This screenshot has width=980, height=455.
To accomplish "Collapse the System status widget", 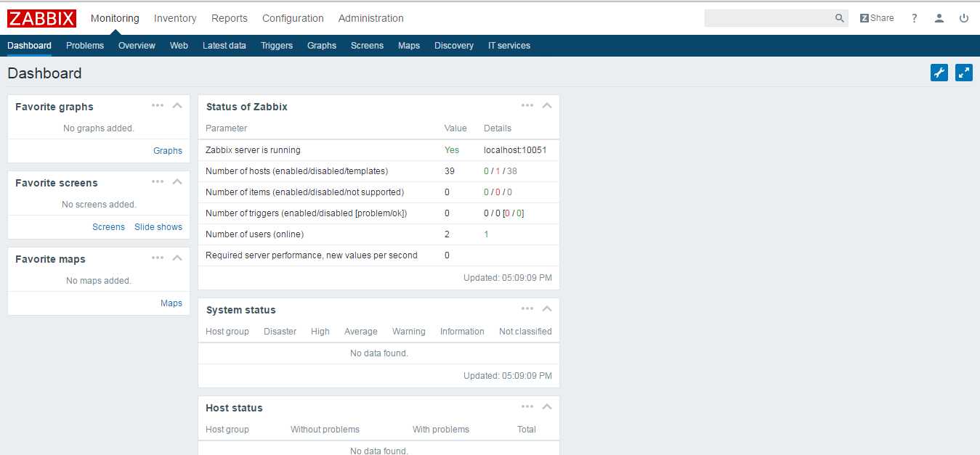I will coord(547,308).
